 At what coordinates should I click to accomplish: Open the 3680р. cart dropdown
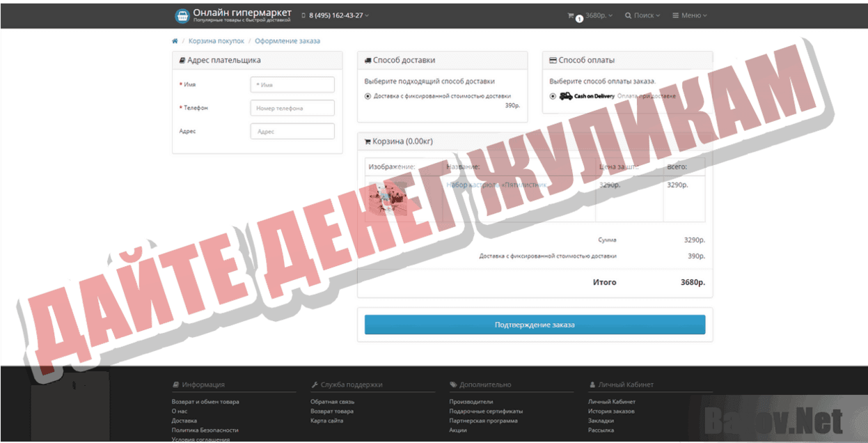pos(599,15)
